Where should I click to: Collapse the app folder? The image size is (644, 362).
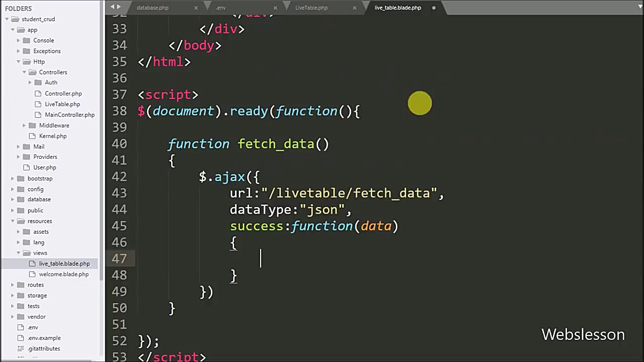pyautogui.click(x=13, y=30)
